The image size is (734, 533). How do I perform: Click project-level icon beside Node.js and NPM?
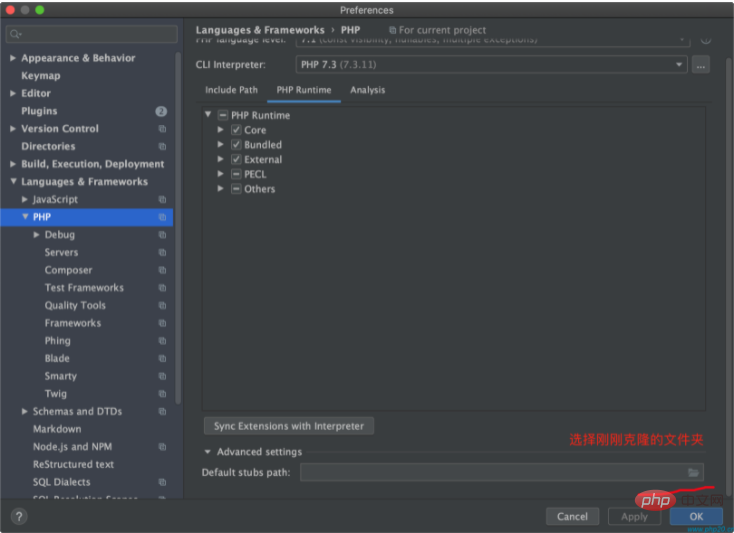click(162, 447)
